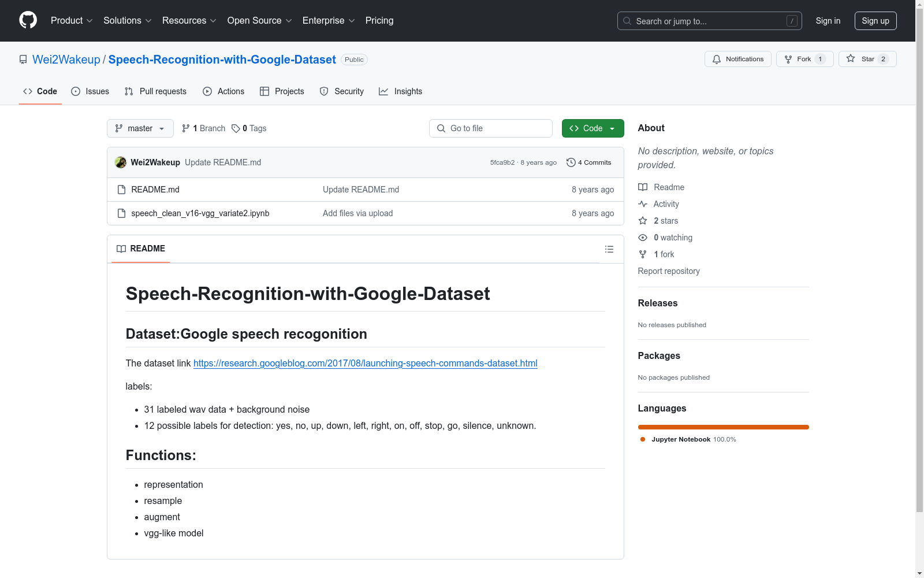
Task: Click the Search or jump to field
Action: click(710, 21)
